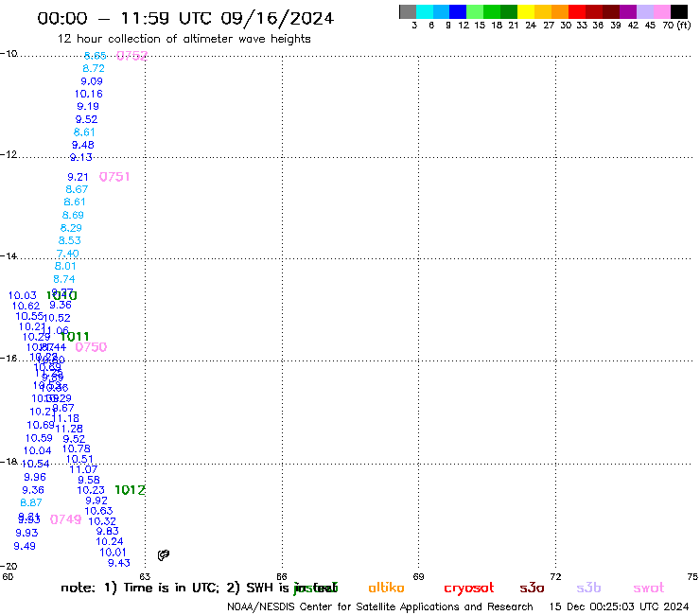700x615 pixels.
Task: Click the wave height value '9.49'
Action: point(25,546)
